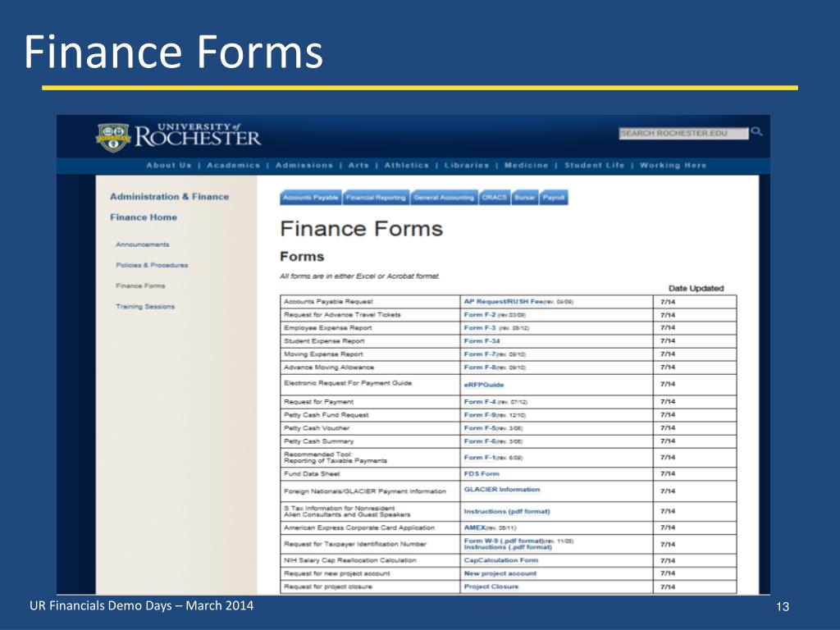Select the Finance Forms page heading
This screenshot has width=840, height=630.
pyautogui.click(x=362, y=230)
